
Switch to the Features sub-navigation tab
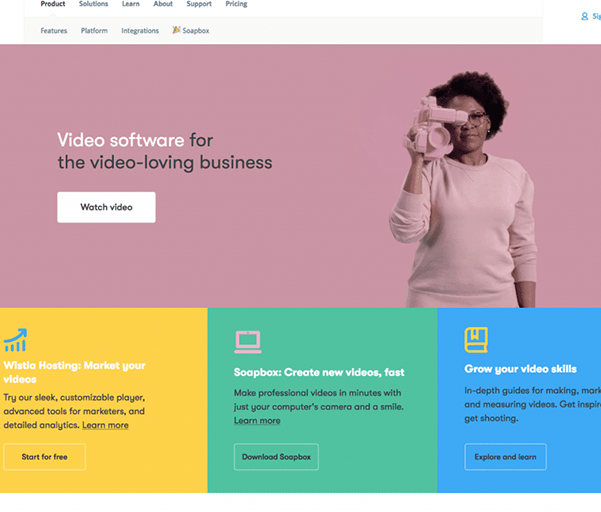54,31
